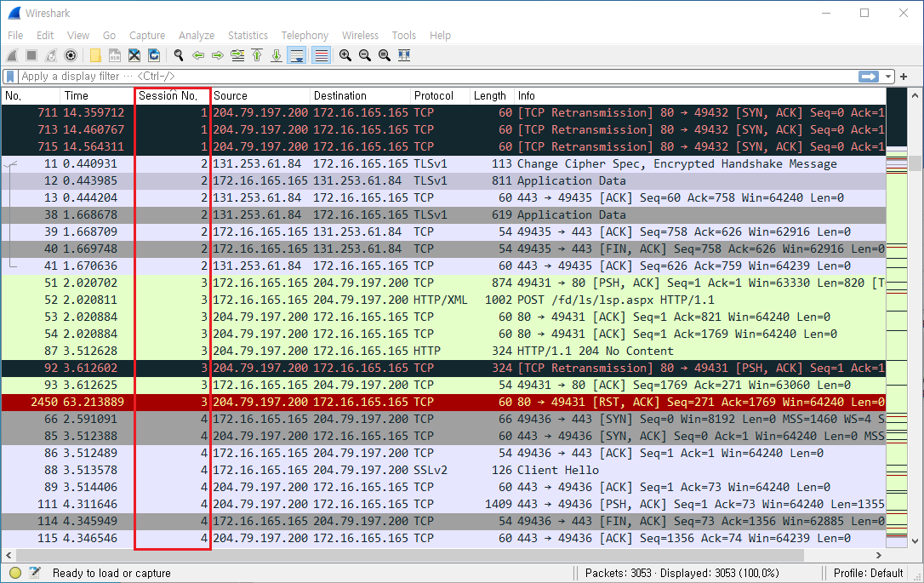
Task: Toggle packet list coloring rules button
Action: 321,55
